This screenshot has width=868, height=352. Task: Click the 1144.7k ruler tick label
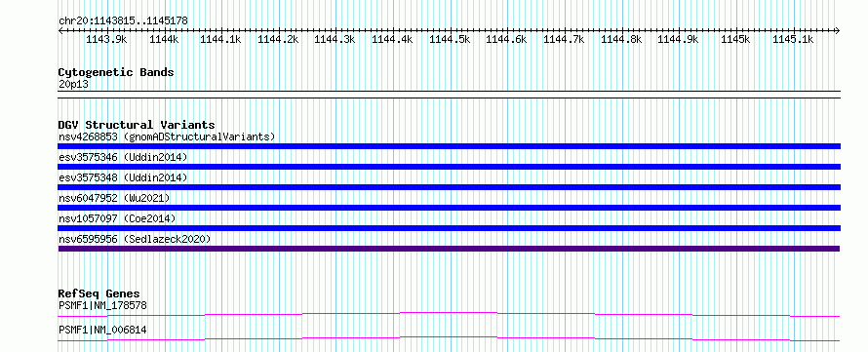(564, 39)
